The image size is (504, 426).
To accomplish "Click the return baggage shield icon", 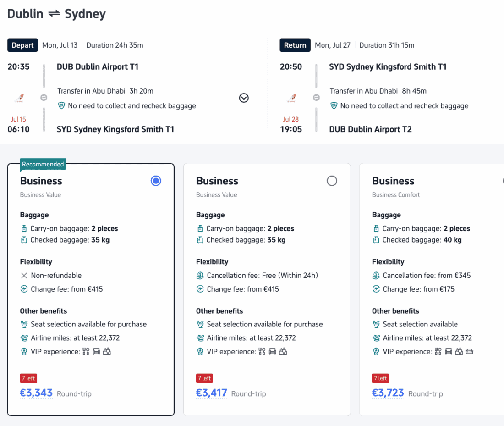I will 334,105.
